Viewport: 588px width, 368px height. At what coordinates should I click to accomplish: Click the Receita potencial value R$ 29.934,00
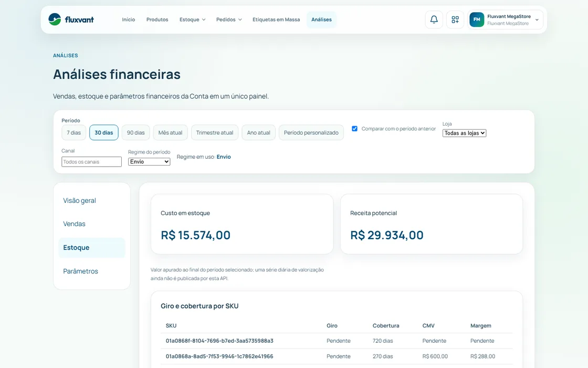click(x=386, y=235)
